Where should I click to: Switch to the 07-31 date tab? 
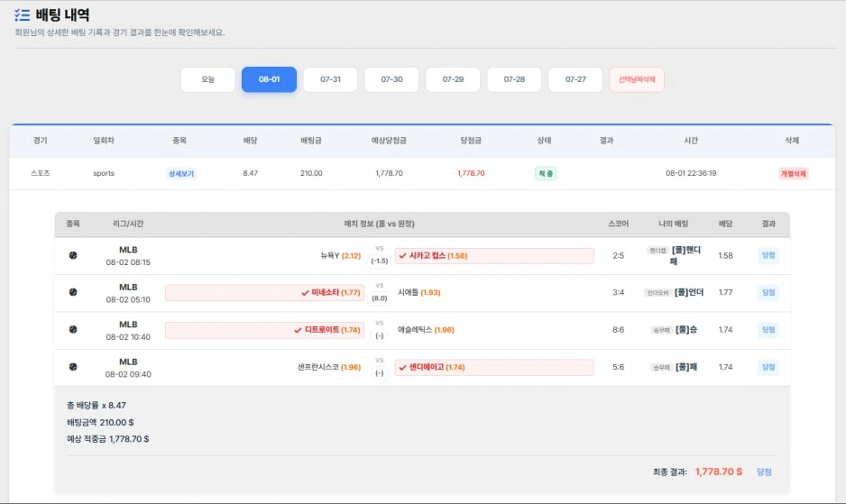330,79
